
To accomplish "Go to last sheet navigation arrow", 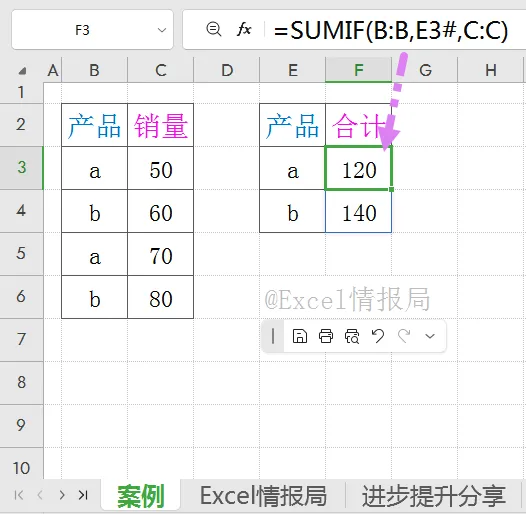I will click(83, 495).
